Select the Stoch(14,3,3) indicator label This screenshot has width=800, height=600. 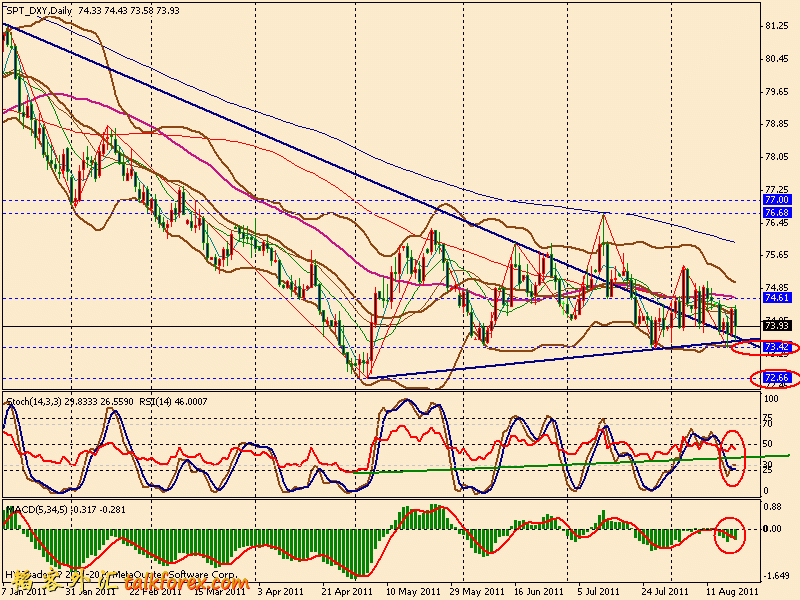[x=34, y=402]
